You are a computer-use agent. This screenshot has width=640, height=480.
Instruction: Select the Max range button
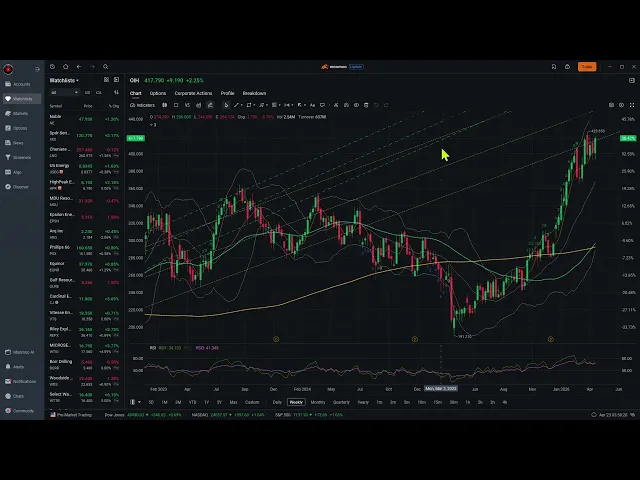[233, 402]
